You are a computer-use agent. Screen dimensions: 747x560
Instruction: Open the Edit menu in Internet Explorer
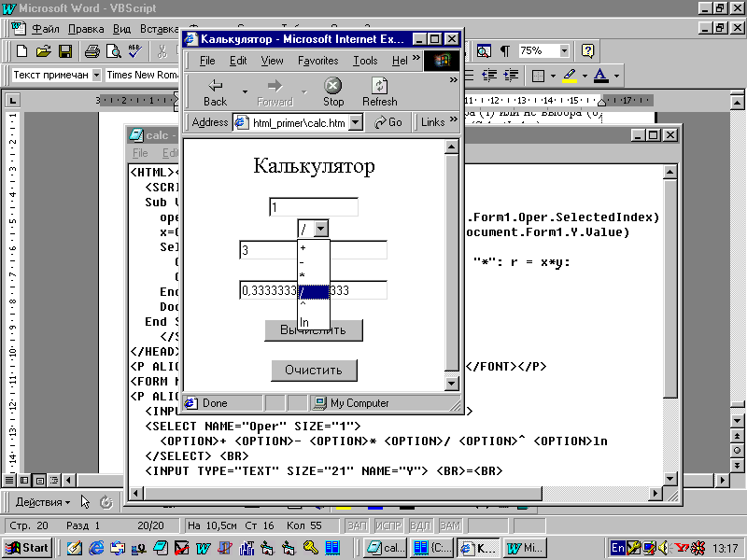pyautogui.click(x=238, y=61)
